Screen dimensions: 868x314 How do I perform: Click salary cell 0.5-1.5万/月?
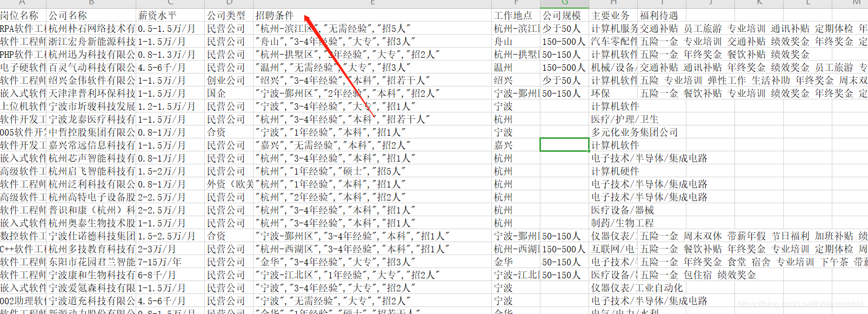point(171,29)
